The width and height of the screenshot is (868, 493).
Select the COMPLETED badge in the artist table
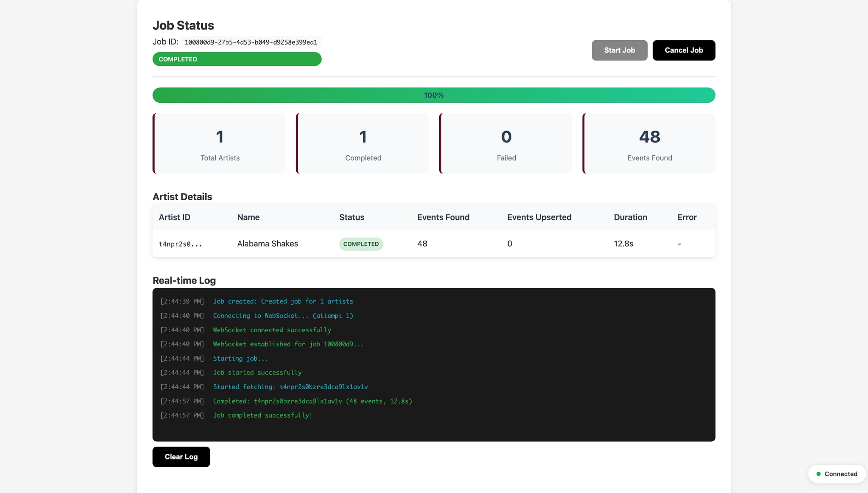coord(361,244)
